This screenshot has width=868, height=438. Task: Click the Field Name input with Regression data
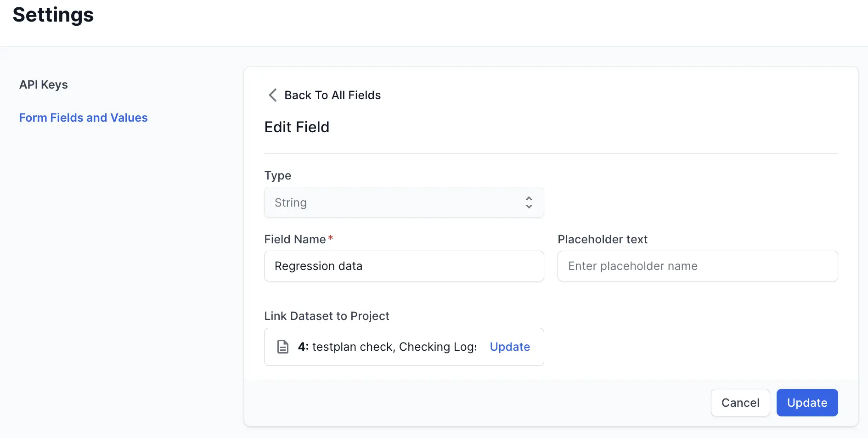tap(403, 266)
